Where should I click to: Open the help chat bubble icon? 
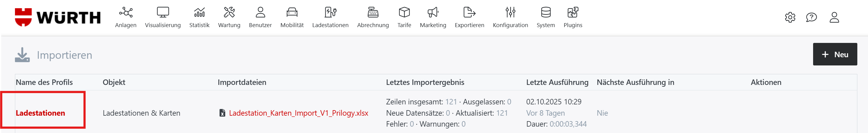811,17
